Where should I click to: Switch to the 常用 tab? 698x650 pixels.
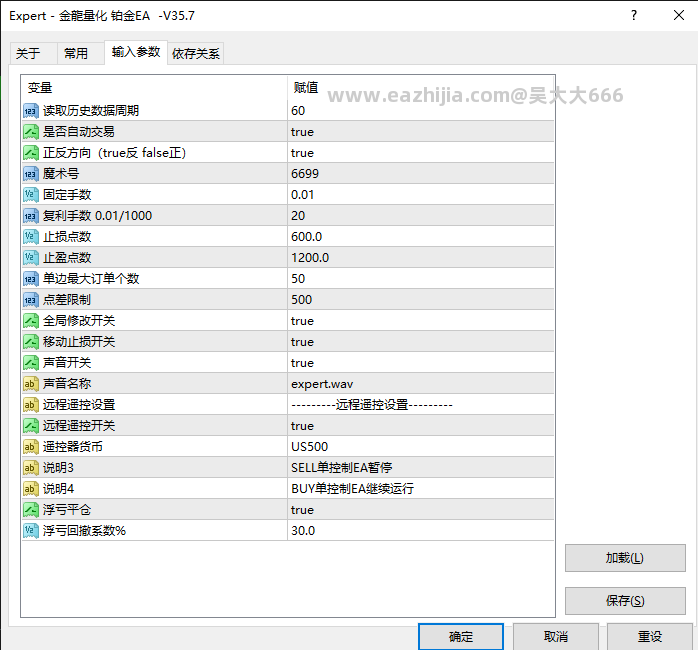pos(81,53)
